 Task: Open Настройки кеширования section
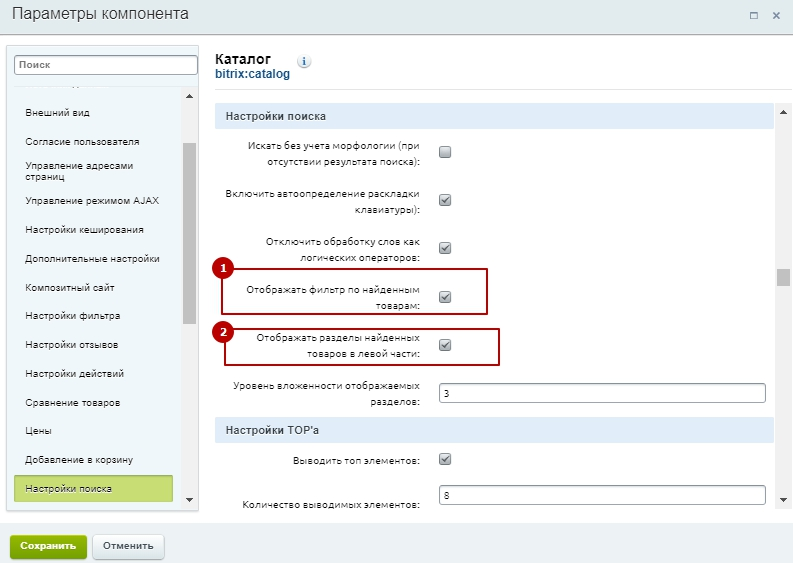point(84,230)
